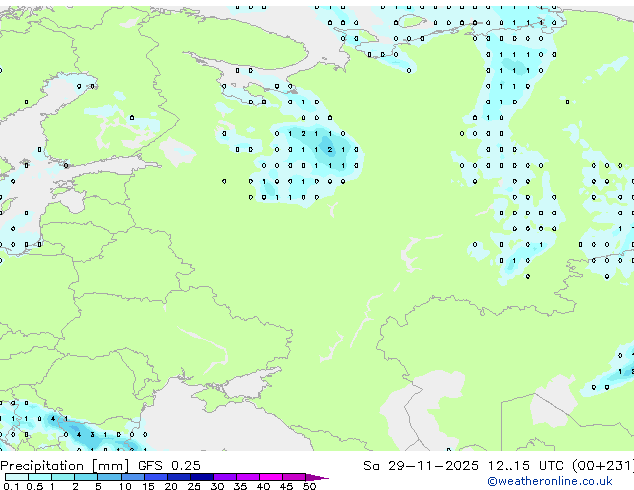Choose the 25 to 30 mm dark blue swatch
The image size is (634, 490).
[x=202, y=477]
